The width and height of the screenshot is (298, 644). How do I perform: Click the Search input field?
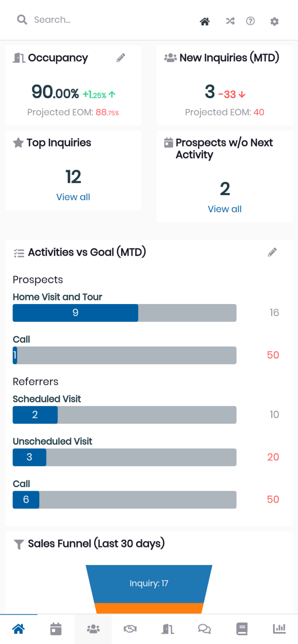(x=100, y=20)
